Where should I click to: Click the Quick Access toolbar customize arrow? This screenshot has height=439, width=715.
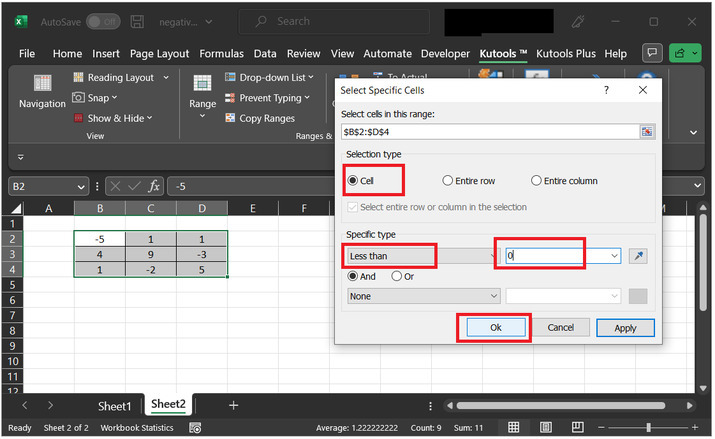[21, 157]
